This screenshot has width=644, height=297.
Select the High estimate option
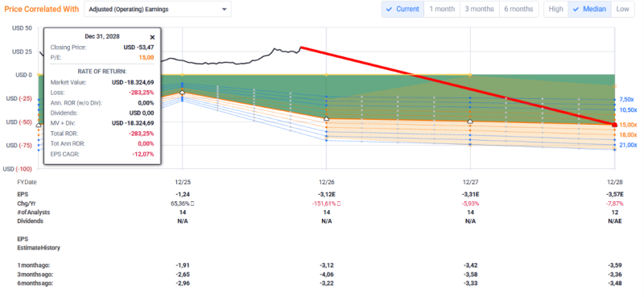click(x=555, y=9)
